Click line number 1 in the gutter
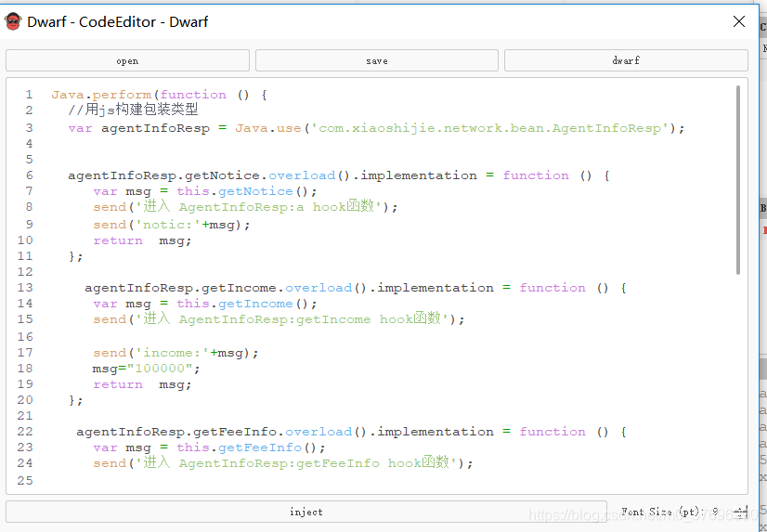 coord(29,95)
